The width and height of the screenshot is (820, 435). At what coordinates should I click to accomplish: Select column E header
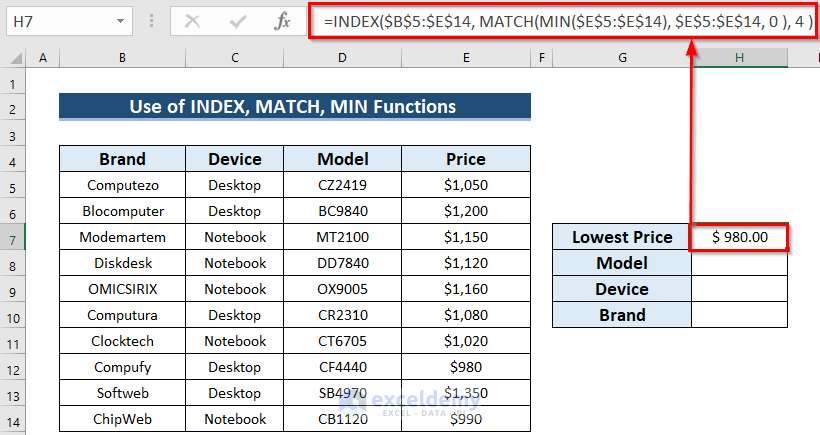coord(466,60)
